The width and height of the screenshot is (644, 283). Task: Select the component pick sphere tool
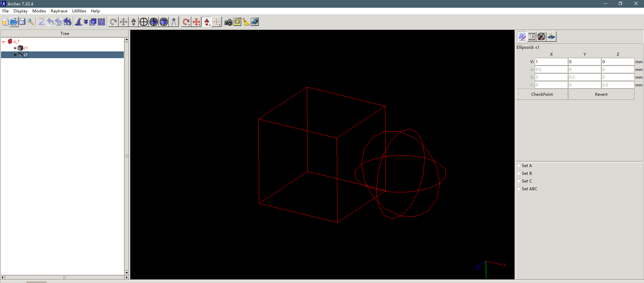pos(154,22)
